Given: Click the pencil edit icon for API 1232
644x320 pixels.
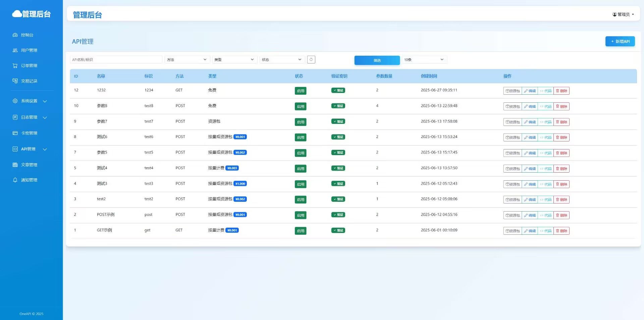Looking at the screenshot, I should tap(526, 91).
